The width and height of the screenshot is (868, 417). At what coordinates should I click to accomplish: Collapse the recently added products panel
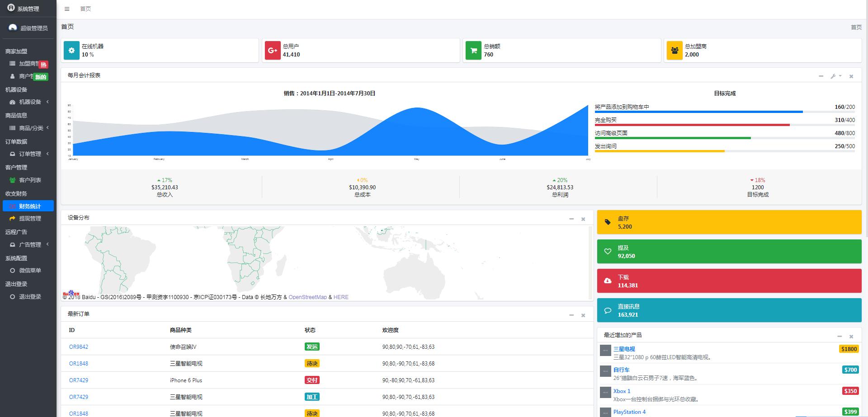840,336
